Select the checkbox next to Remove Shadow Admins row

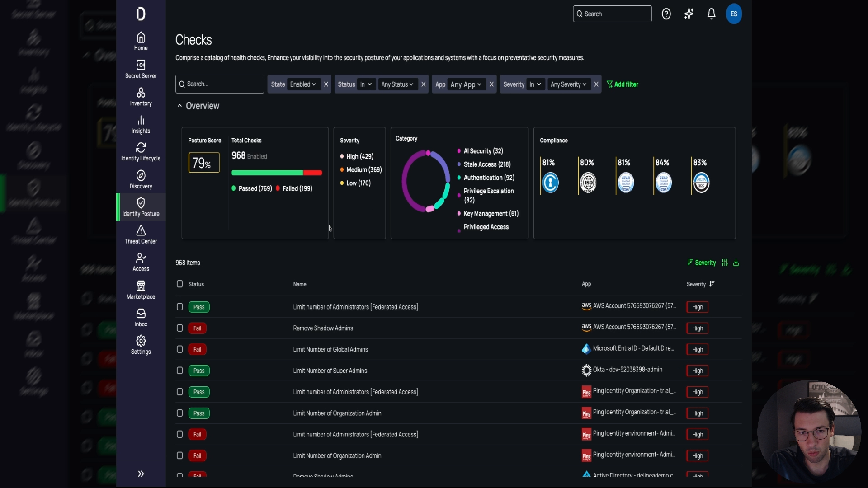pyautogui.click(x=179, y=328)
